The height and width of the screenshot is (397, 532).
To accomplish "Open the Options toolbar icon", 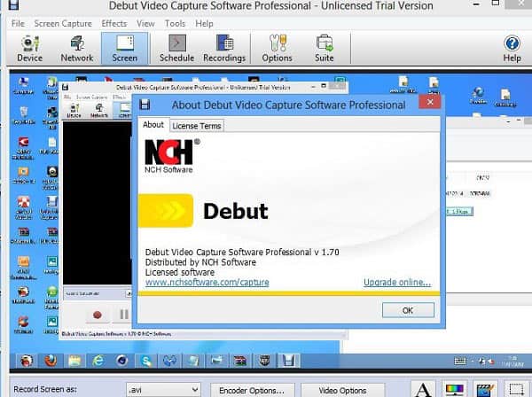I will 278,49.
